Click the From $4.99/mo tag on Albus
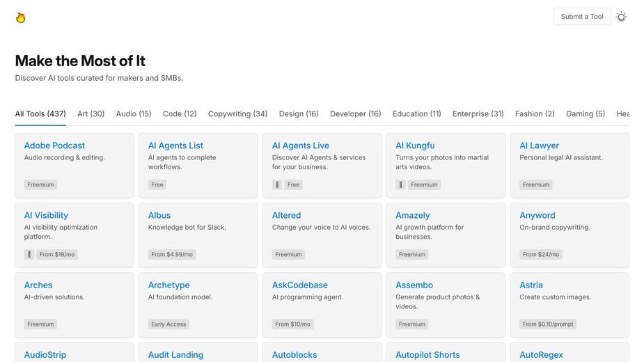This screenshot has height=362, width=644. coord(172,255)
